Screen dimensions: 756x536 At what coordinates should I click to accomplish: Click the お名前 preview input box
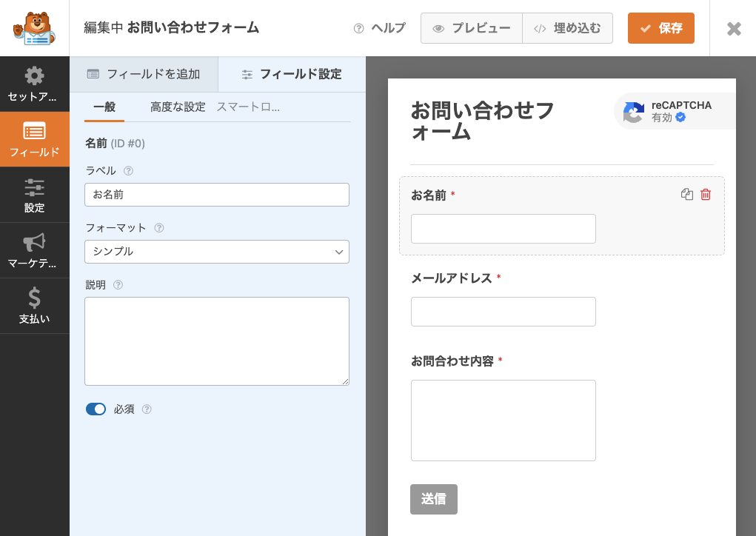tap(504, 229)
